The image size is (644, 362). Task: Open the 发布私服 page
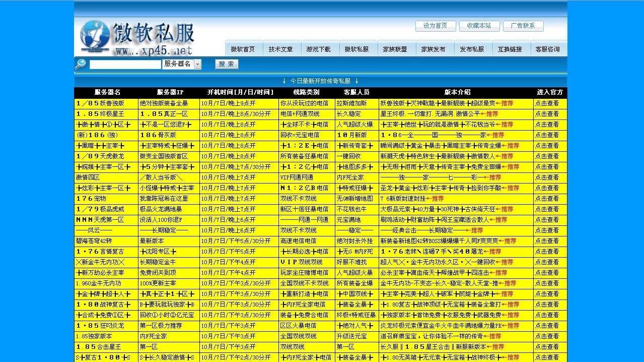pyautogui.click(x=473, y=48)
